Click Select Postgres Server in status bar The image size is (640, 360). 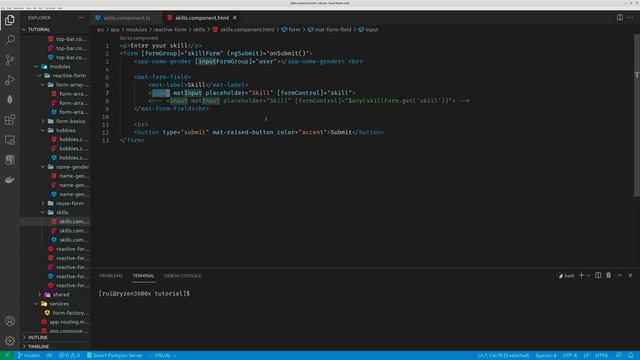115,356
